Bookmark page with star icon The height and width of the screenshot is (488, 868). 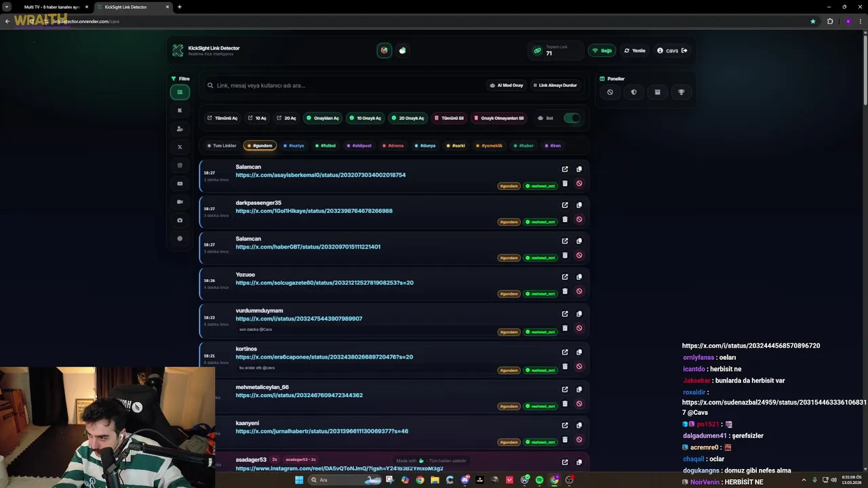pyautogui.click(x=813, y=21)
